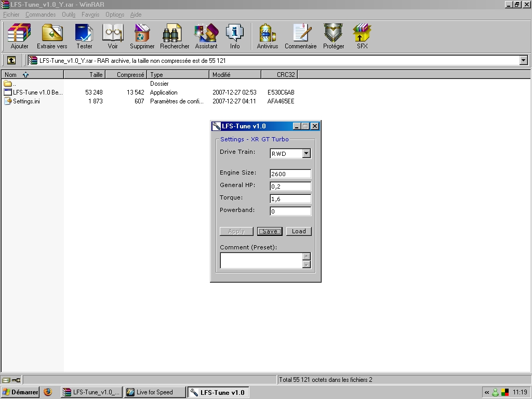Viewport: 532px width, 399px height.
Task: Open the Drive Train RWD dropdown
Action: point(306,153)
